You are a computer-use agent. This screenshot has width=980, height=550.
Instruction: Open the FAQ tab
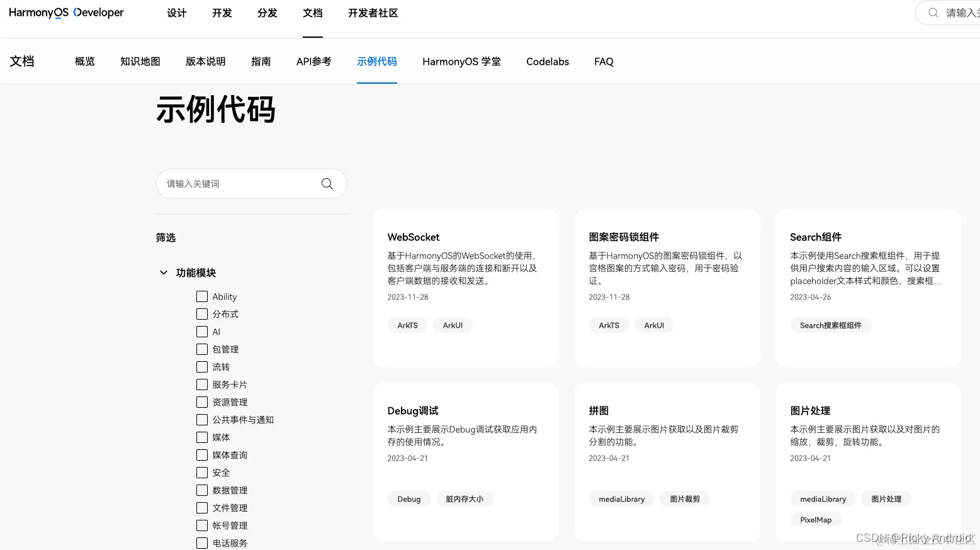604,62
